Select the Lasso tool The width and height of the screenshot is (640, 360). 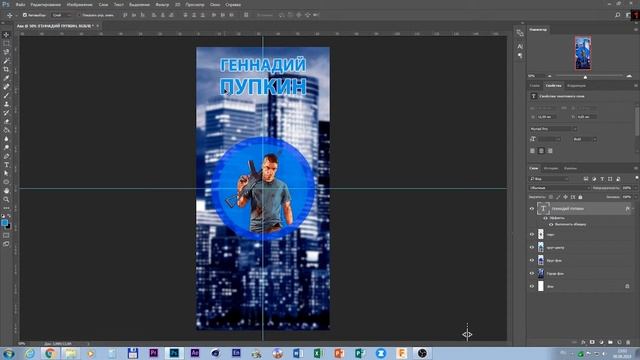(6, 52)
